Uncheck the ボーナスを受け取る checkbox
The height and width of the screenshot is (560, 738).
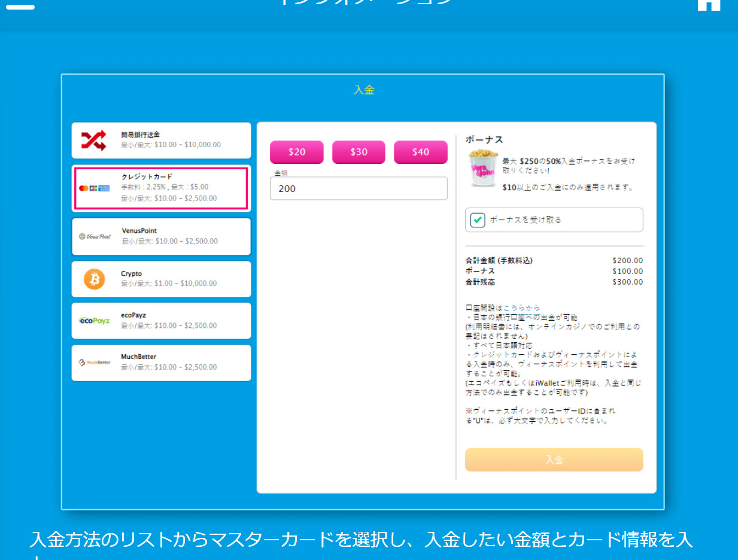(478, 220)
